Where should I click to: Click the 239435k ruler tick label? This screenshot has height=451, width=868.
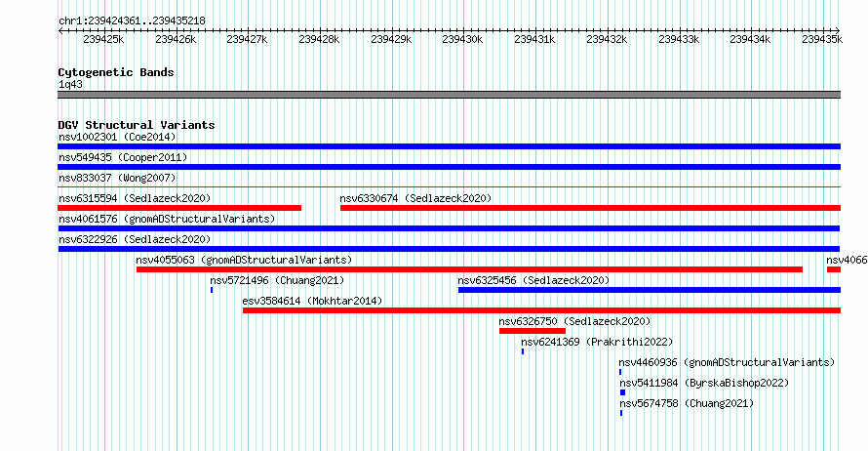pyautogui.click(x=822, y=39)
